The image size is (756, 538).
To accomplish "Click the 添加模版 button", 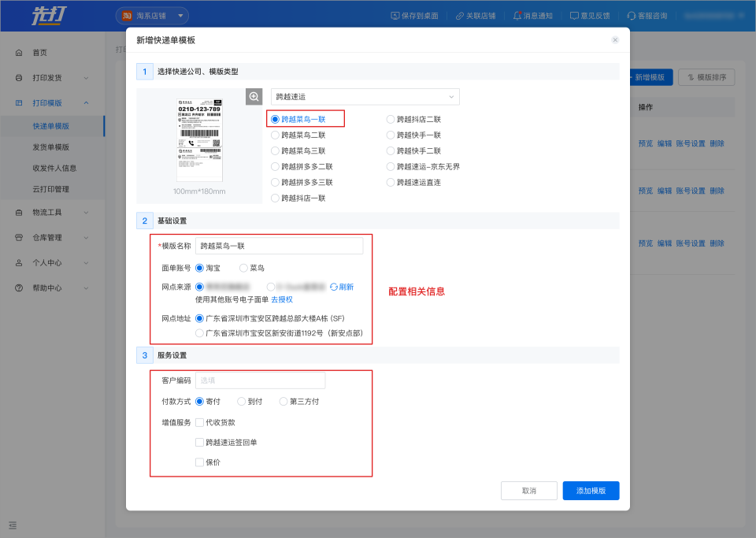I will coord(591,491).
